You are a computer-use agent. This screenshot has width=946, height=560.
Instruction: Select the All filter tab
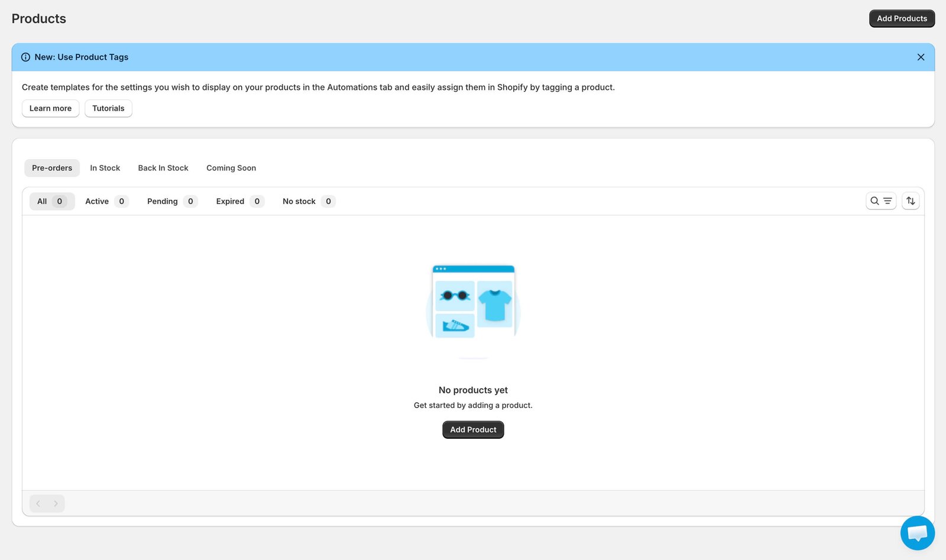pyautogui.click(x=52, y=201)
